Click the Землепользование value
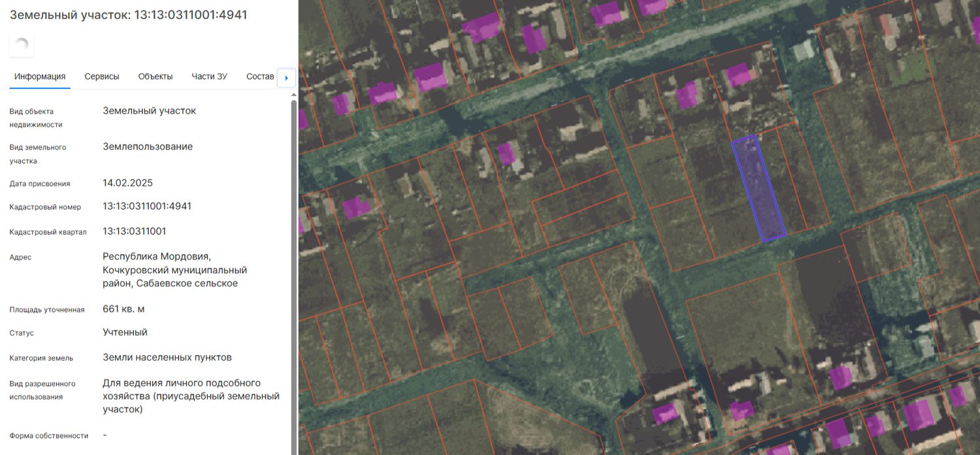The height and width of the screenshot is (455, 980). pos(148,146)
